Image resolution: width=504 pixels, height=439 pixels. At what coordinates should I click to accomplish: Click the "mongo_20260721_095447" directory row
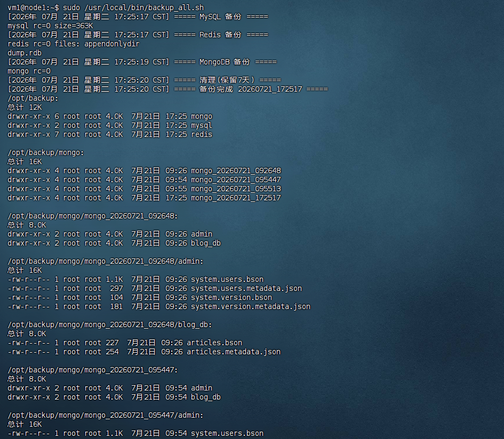[145, 180]
